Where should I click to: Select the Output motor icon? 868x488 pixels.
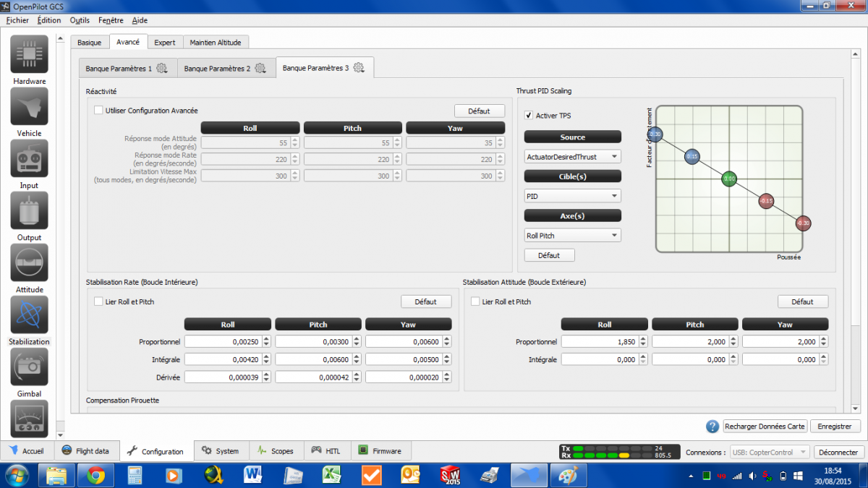point(29,210)
